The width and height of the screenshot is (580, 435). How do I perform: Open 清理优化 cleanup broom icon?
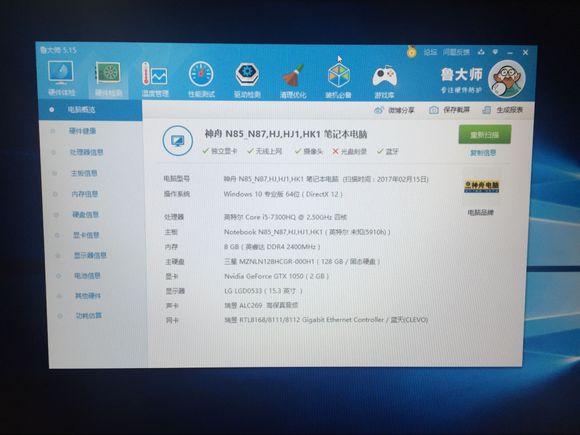click(x=293, y=81)
